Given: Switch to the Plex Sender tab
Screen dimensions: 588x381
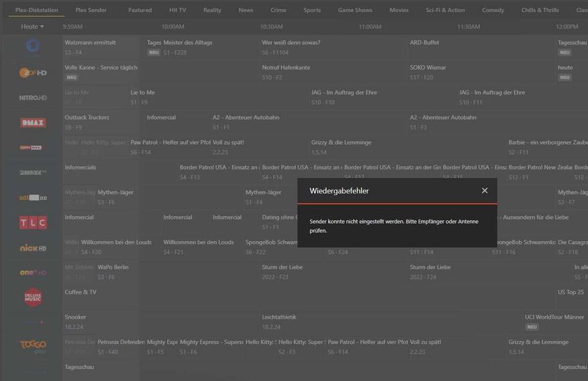Looking at the screenshot, I should coord(91,10).
